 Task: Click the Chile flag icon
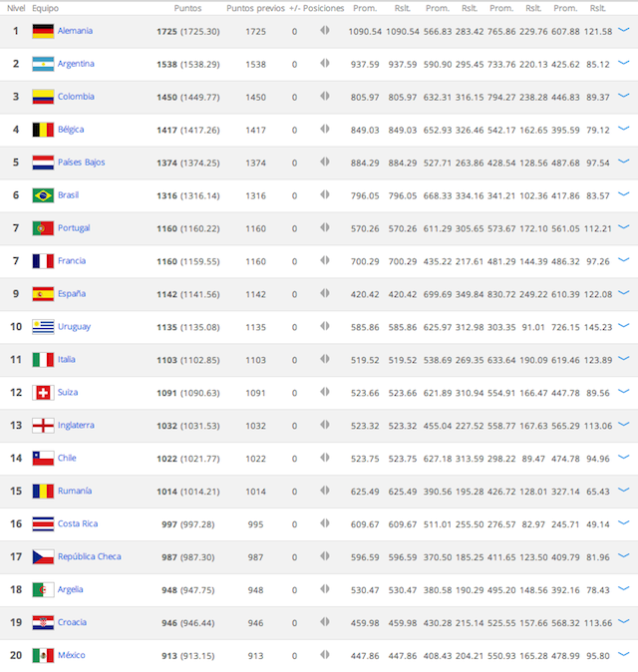(x=43, y=459)
